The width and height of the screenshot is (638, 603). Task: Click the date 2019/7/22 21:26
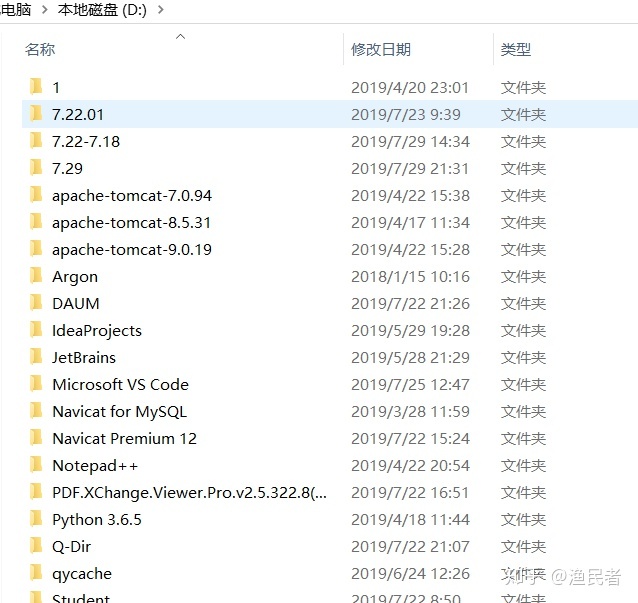411,304
